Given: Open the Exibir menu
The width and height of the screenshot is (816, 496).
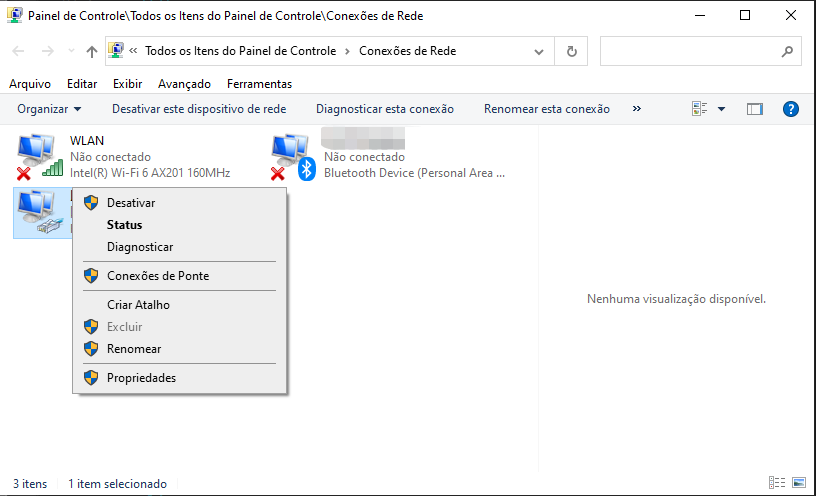Looking at the screenshot, I should coord(128,84).
